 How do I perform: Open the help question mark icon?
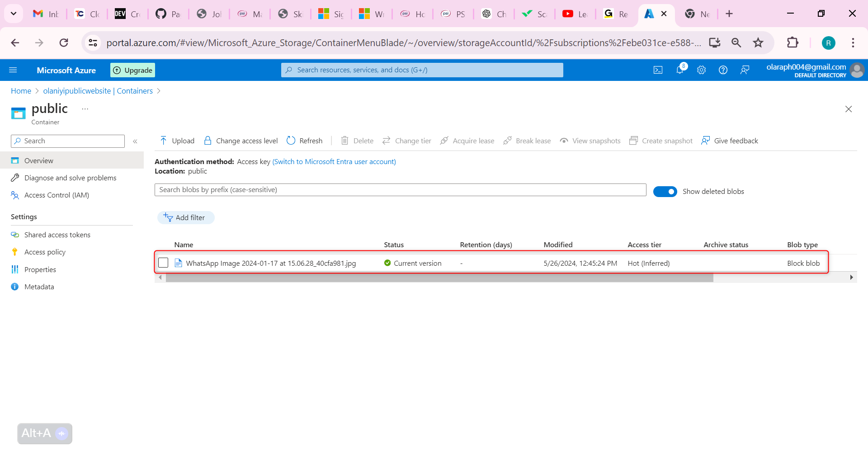(723, 70)
